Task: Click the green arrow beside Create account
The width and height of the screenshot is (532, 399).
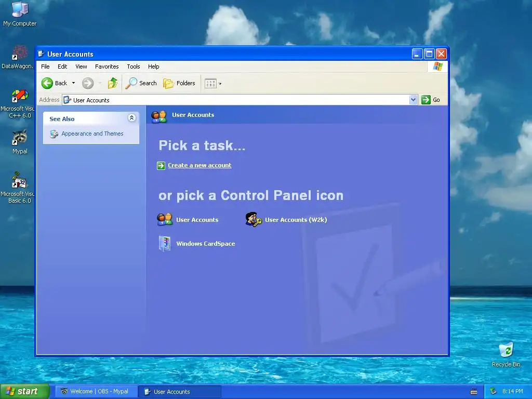Action: tap(161, 166)
